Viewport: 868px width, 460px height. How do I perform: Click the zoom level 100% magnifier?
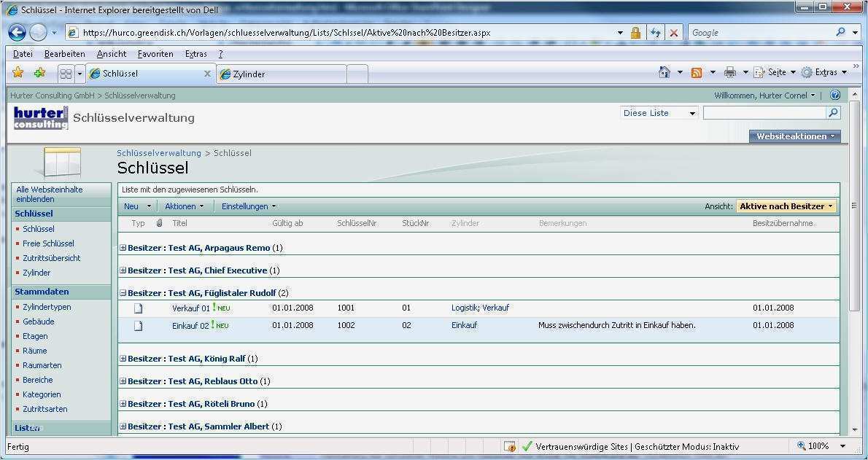coord(802,445)
